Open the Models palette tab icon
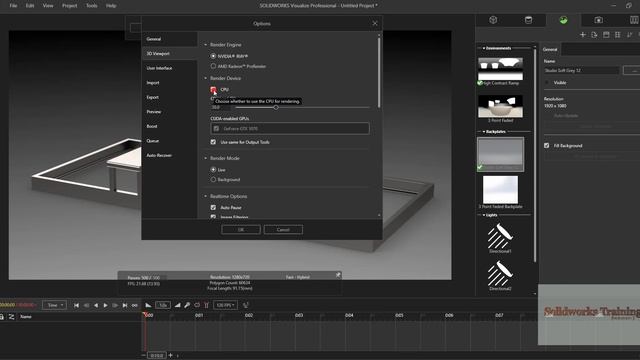640x360 pixels. pyautogui.click(x=493, y=20)
